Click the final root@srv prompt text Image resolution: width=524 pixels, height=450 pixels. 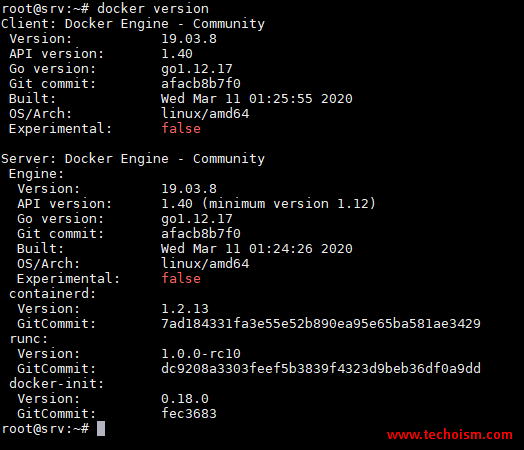pos(45,429)
